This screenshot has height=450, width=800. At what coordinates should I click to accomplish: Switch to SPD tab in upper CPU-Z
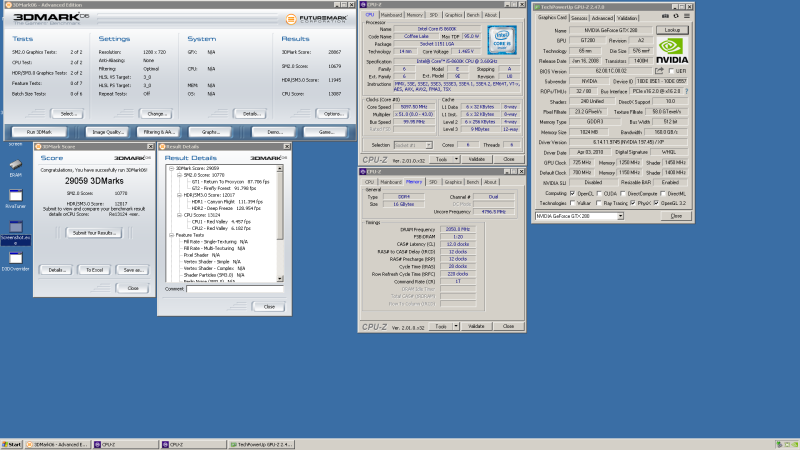(434, 15)
